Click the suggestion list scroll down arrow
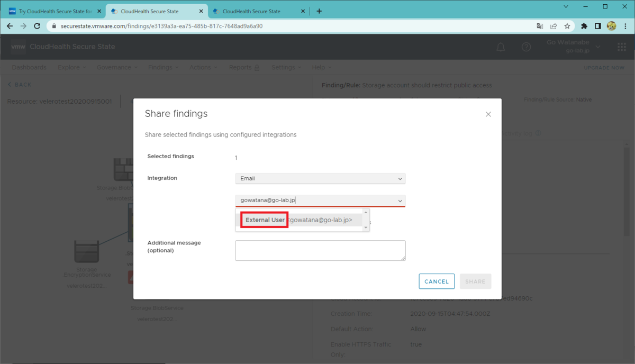The height and width of the screenshot is (364, 635). click(365, 228)
